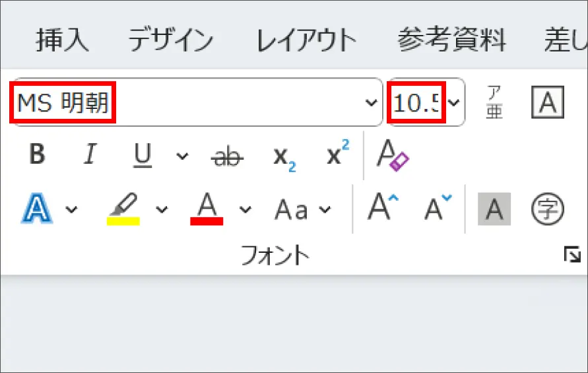Click the decrease font size icon
Image resolution: width=588 pixels, height=373 pixels.
tap(438, 209)
